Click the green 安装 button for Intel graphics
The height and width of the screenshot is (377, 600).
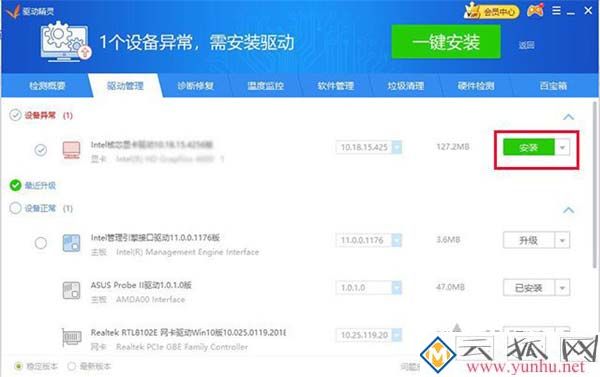click(x=529, y=147)
